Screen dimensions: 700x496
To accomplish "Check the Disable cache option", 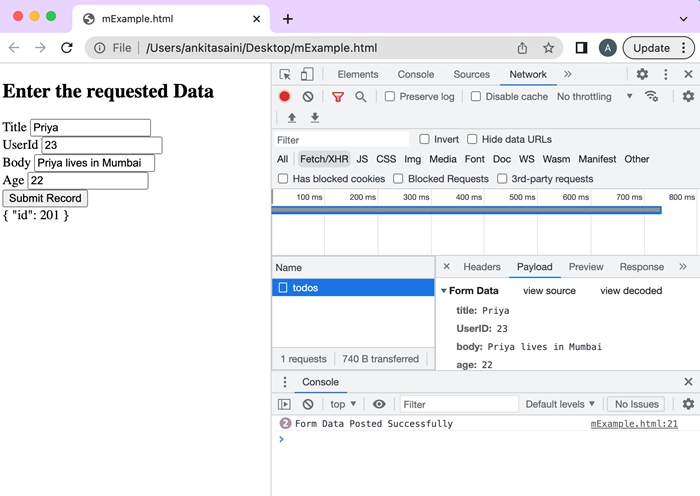I will click(x=476, y=97).
